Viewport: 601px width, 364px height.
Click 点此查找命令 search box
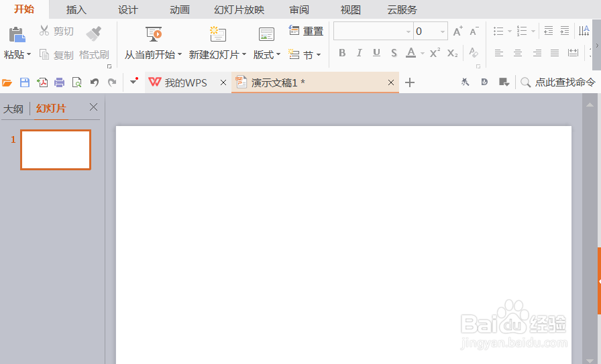point(559,82)
